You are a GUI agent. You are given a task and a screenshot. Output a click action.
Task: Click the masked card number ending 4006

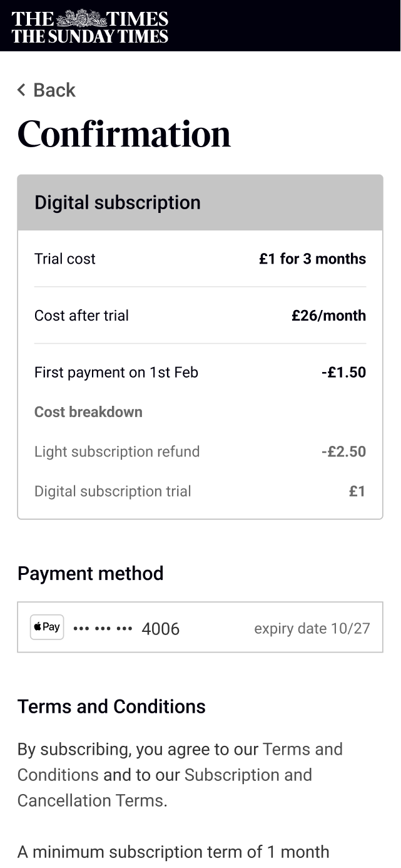click(127, 628)
